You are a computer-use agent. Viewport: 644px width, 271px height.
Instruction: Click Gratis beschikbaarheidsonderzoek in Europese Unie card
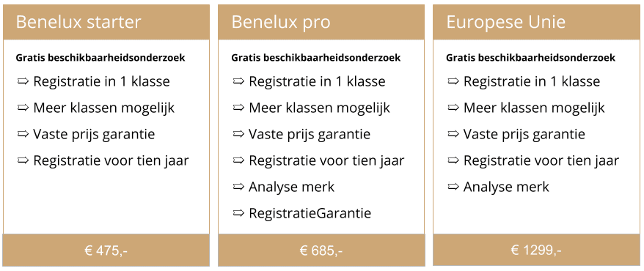pyautogui.click(x=530, y=58)
